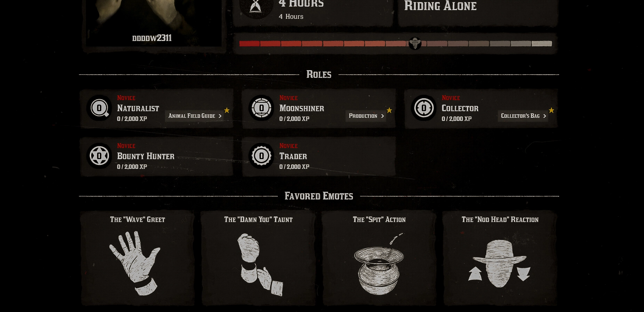Click the Bounty Hunter role title
The image size is (644, 312).
click(x=146, y=156)
